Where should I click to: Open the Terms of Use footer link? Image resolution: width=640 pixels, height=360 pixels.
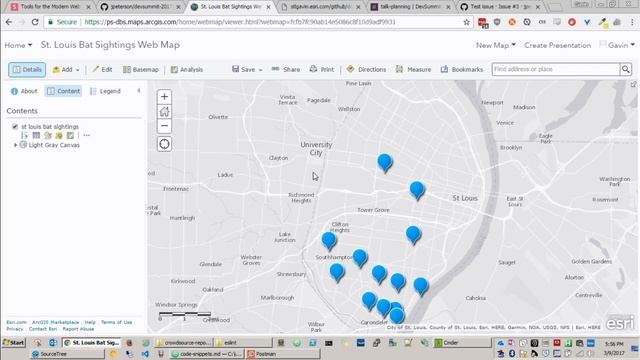pos(116,322)
